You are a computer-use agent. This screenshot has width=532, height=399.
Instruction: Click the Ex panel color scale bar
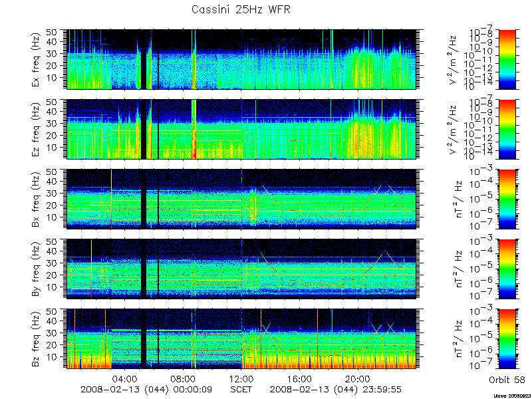pyautogui.click(x=507, y=59)
